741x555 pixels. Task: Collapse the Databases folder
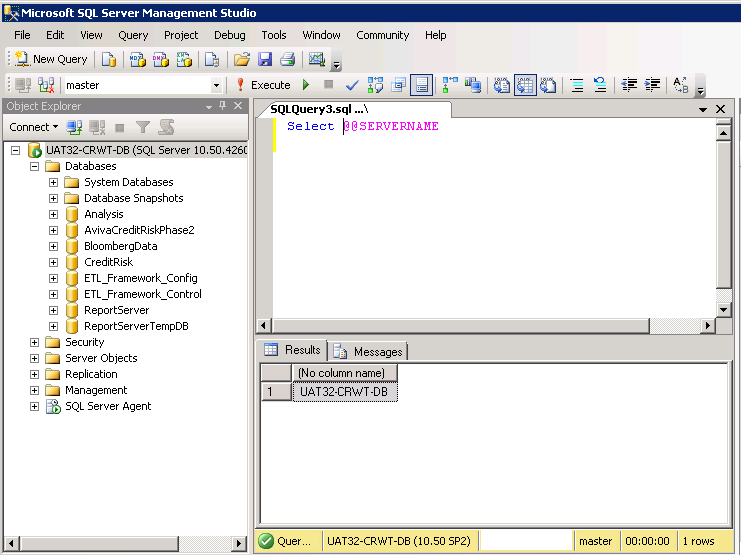[x=34, y=166]
